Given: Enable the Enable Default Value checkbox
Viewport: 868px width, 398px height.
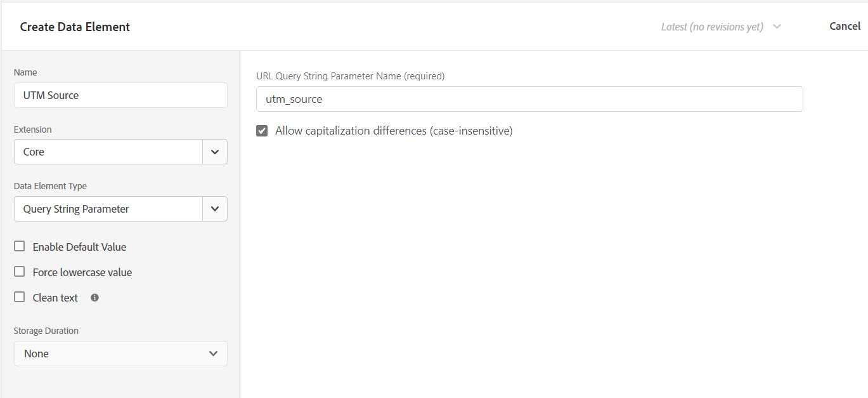Looking at the screenshot, I should (x=19, y=246).
